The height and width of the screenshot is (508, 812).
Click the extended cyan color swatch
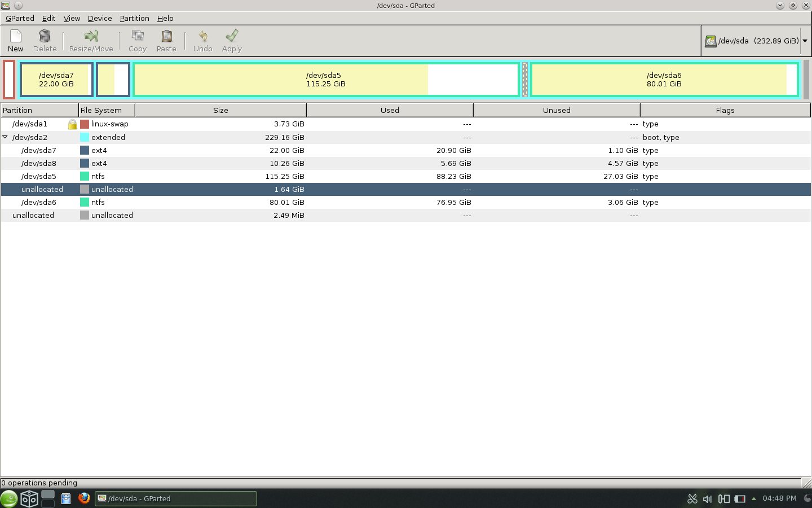tap(85, 137)
